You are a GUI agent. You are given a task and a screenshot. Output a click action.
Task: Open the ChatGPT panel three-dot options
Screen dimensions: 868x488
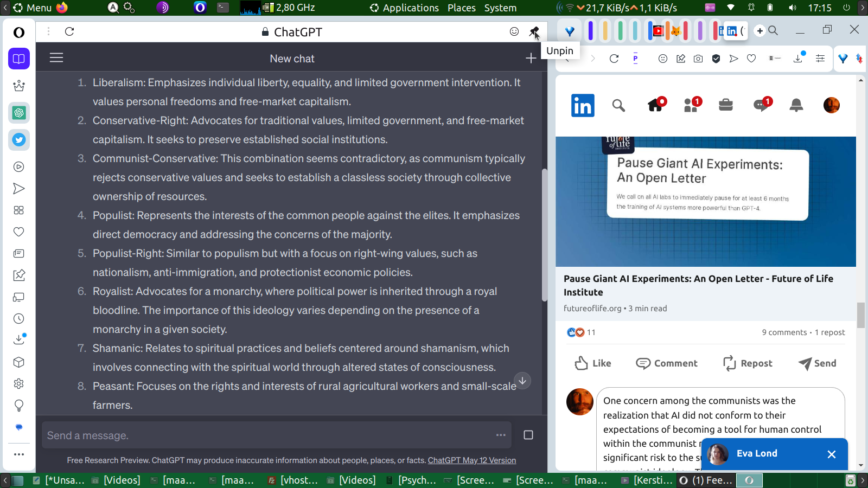[x=48, y=31]
